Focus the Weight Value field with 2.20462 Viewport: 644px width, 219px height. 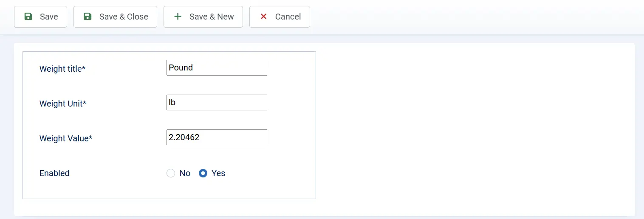pyautogui.click(x=217, y=138)
